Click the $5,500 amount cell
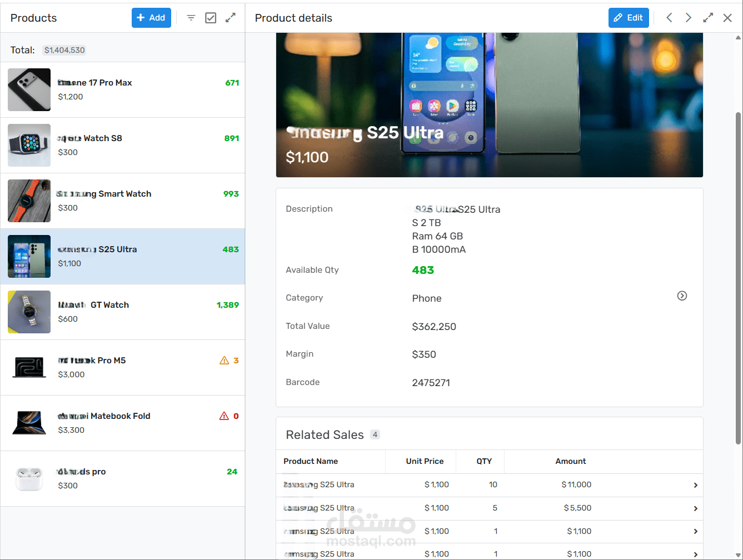The image size is (743, 560). (x=577, y=508)
